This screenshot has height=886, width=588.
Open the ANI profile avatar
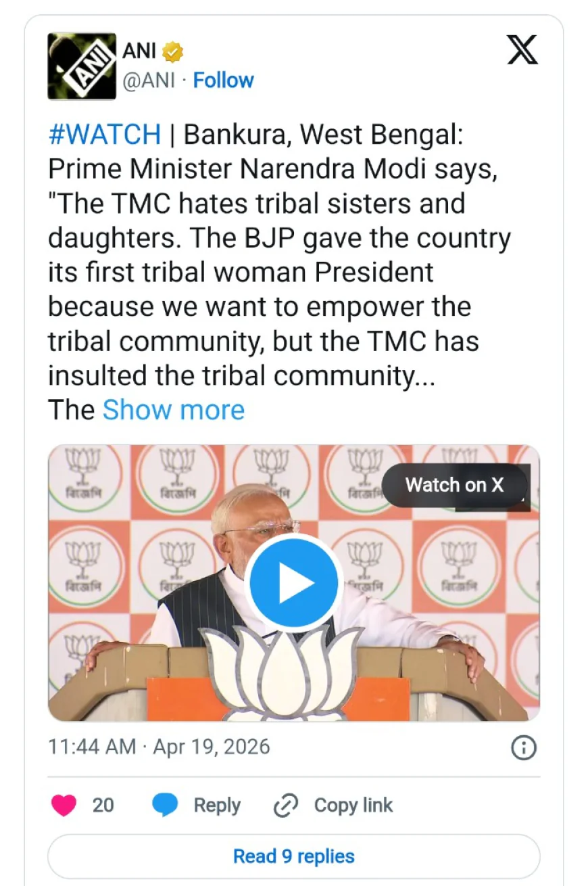tap(81, 66)
